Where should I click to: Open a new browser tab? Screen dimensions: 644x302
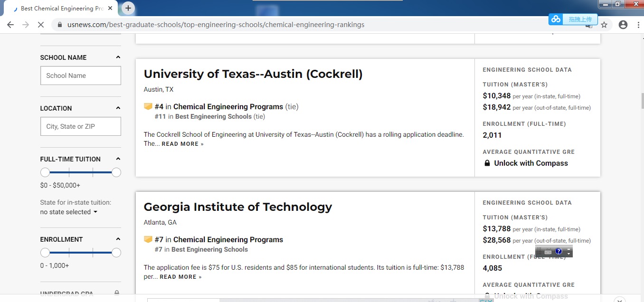tap(128, 8)
